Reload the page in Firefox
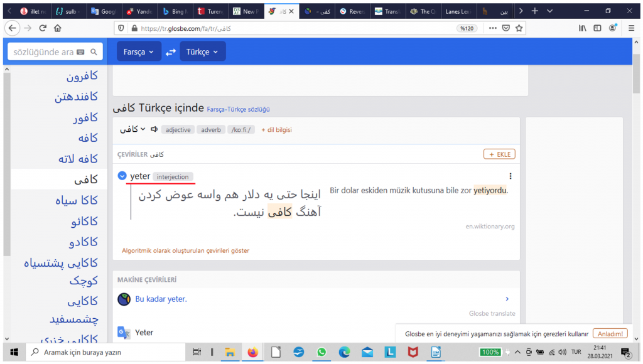Viewport: 643px width, 364px height. coord(43,28)
